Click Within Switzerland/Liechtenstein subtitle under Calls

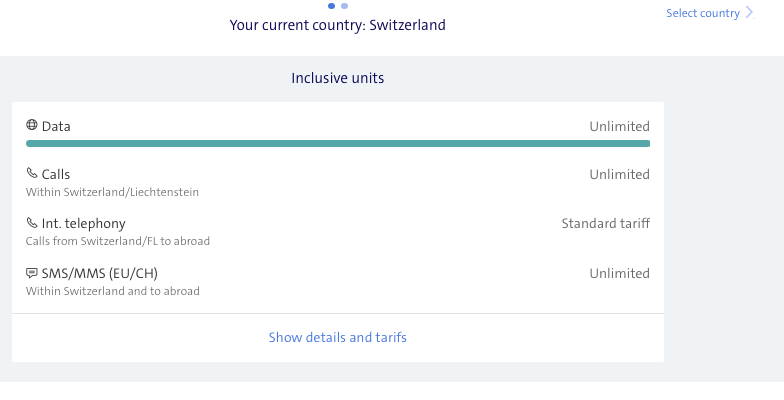coord(112,192)
